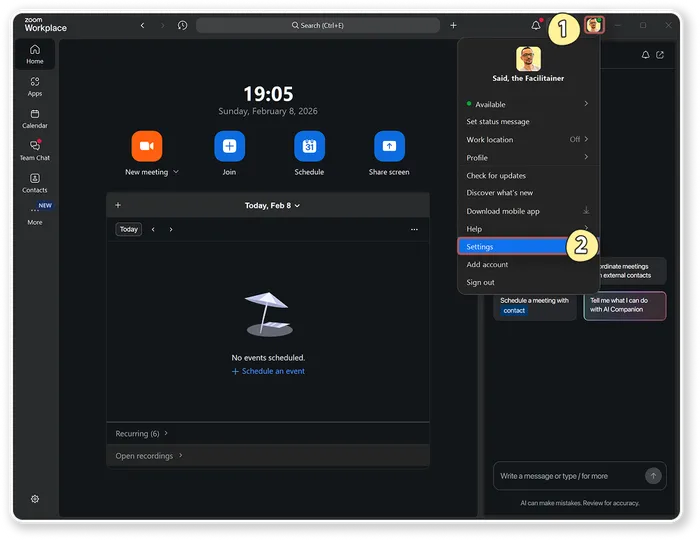Click Download mobile app entry
The image size is (700, 540).
tap(528, 211)
